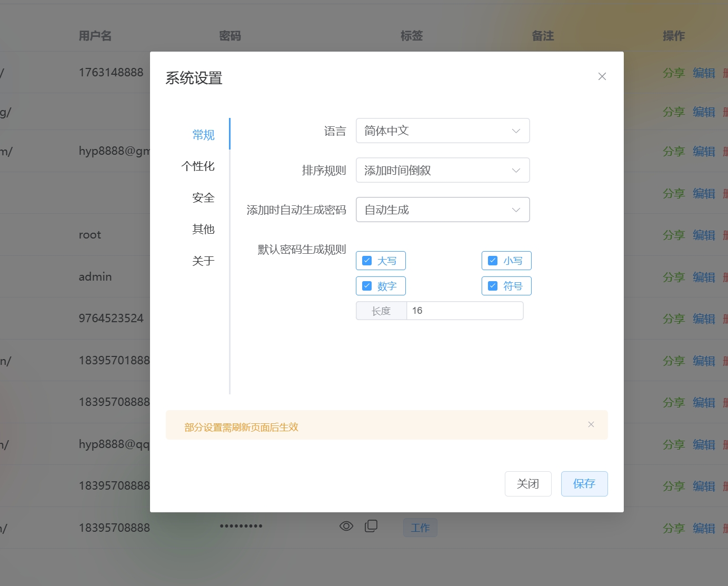Click 分享 in the admin row
The width and height of the screenshot is (728, 586).
[x=674, y=277]
